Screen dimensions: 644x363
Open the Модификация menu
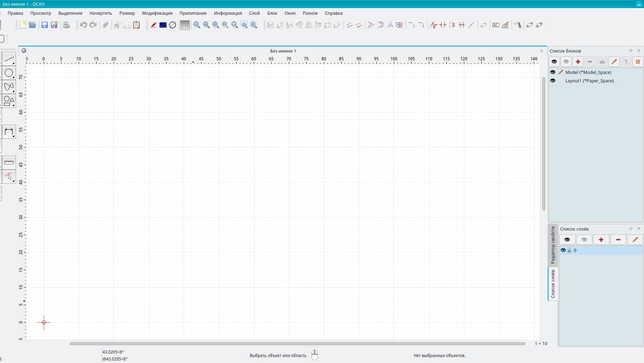coord(157,13)
